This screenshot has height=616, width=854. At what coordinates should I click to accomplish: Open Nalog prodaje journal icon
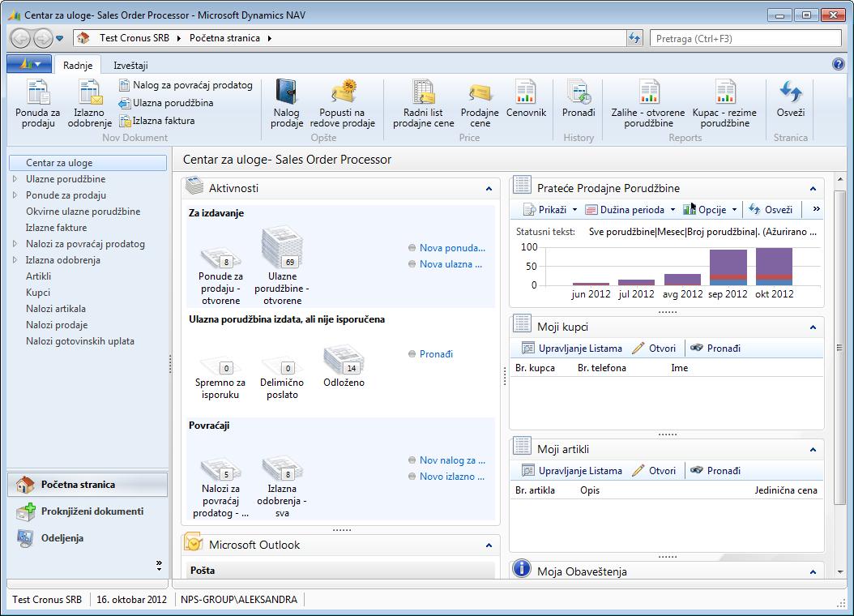point(287,104)
